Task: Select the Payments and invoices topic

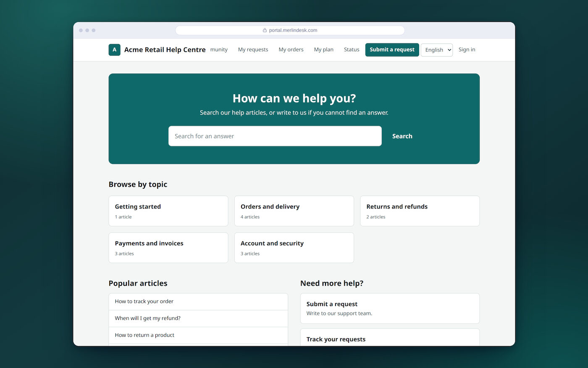Action: [x=168, y=248]
